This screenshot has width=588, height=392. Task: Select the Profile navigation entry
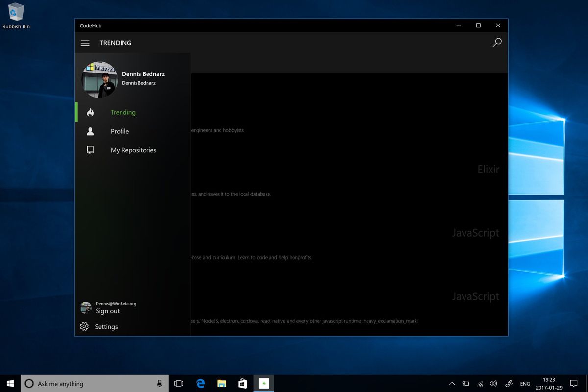tap(120, 131)
